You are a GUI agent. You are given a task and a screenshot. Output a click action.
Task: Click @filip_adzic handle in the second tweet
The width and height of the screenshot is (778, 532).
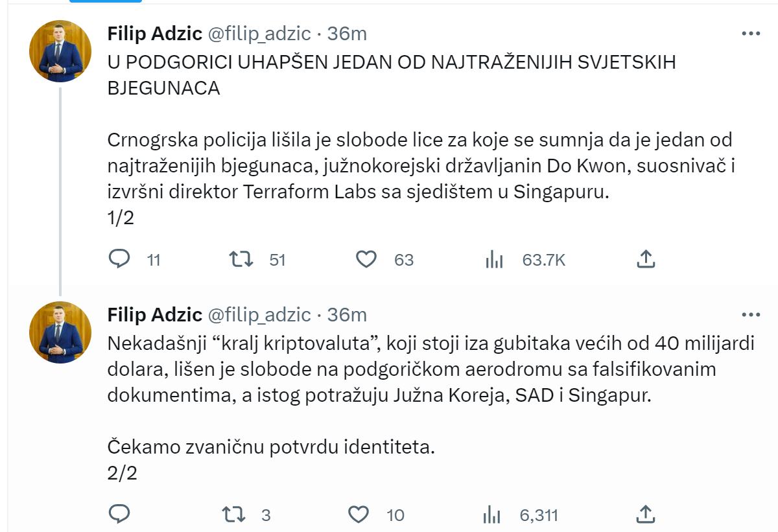pos(259,315)
